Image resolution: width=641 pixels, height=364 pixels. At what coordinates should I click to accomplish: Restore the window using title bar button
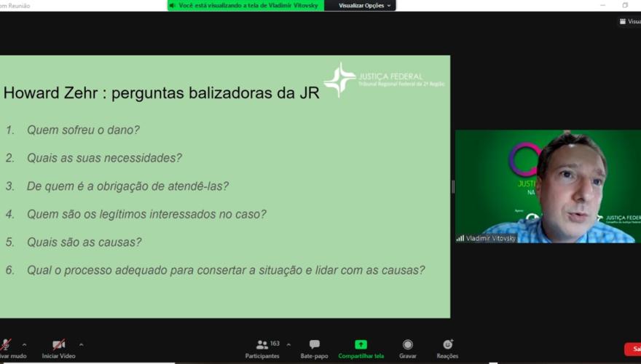pos(624,5)
